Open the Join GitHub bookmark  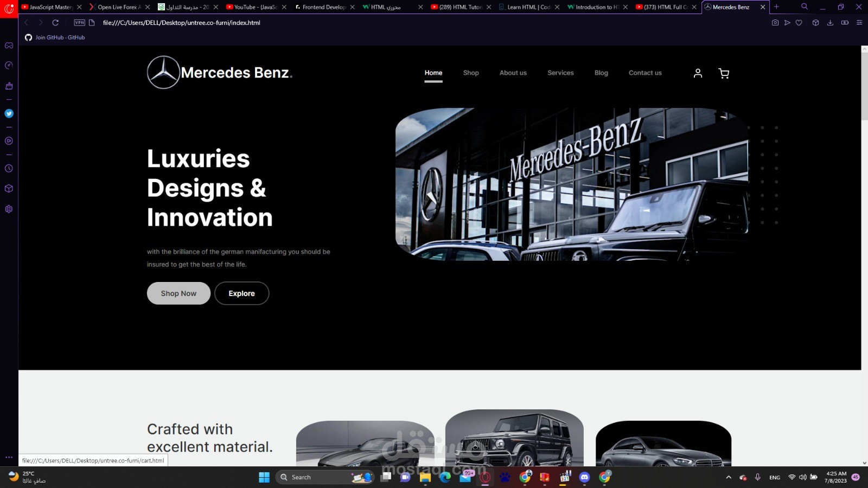click(55, 37)
